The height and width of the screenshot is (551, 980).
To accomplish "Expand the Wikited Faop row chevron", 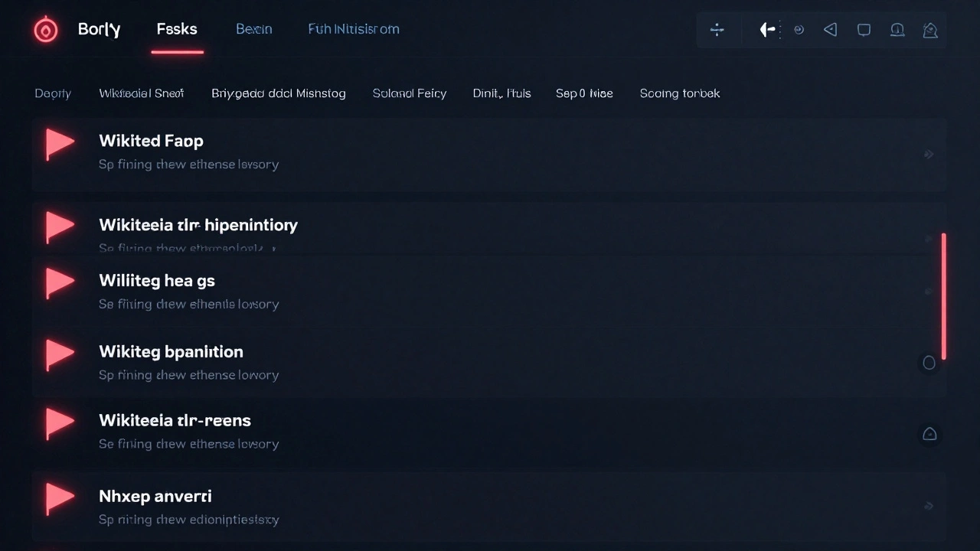I will click(x=929, y=155).
